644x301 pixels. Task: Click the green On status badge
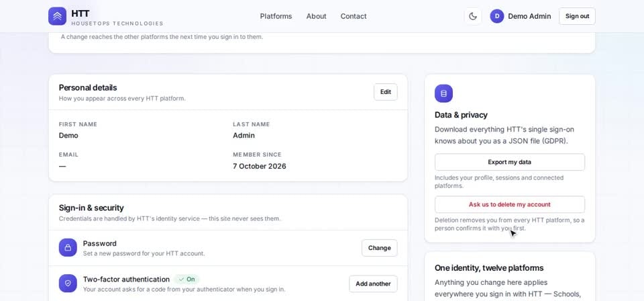(x=187, y=279)
